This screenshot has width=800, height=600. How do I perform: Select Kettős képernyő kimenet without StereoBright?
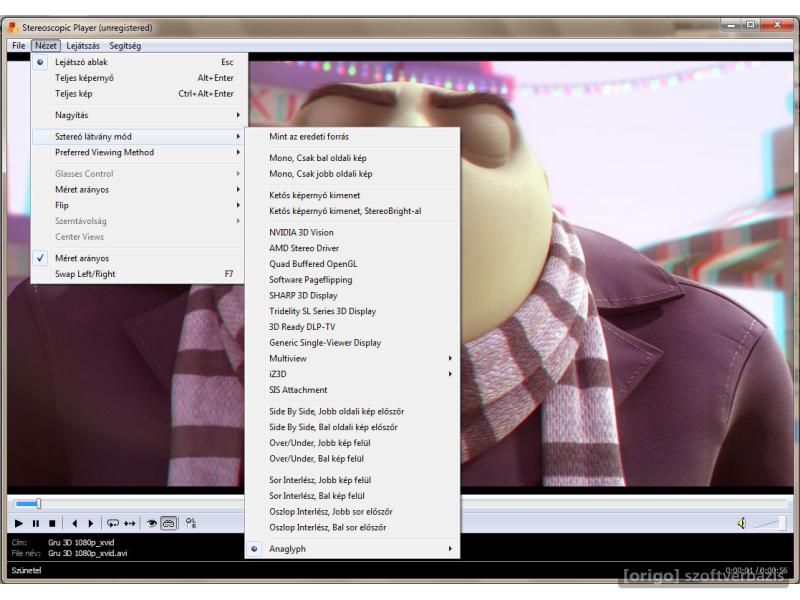point(352,195)
